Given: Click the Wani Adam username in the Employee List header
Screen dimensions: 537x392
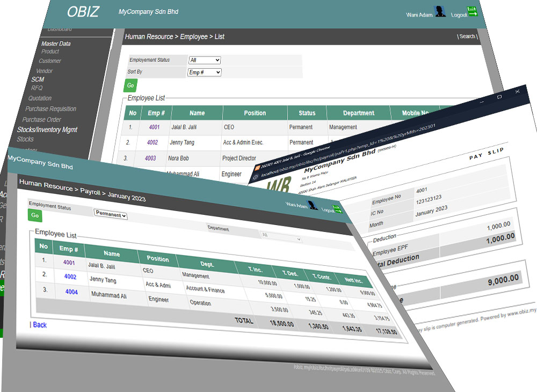Looking at the screenshot, I should 419,14.
